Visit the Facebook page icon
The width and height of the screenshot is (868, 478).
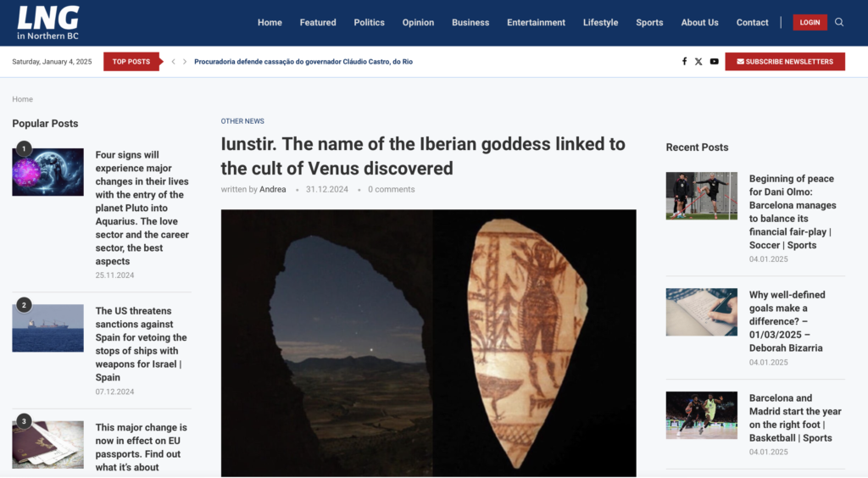(684, 61)
